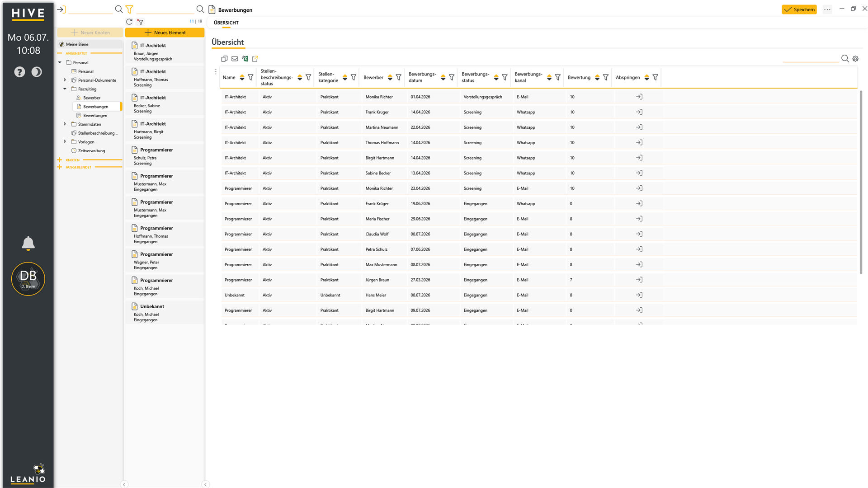Click the copy icon above the overview table
The width and height of the screenshot is (868, 488).
224,59
